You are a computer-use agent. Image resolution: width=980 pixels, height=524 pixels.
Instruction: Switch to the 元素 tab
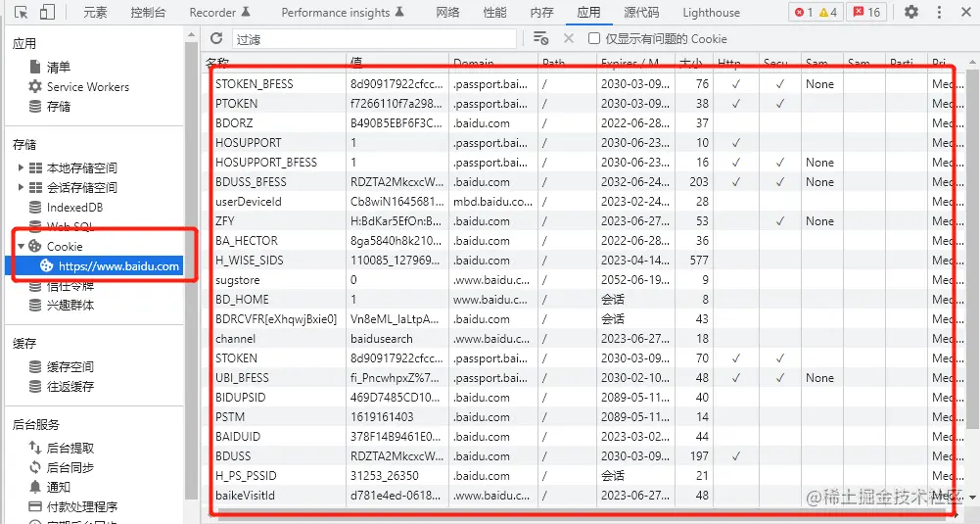pos(95,12)
